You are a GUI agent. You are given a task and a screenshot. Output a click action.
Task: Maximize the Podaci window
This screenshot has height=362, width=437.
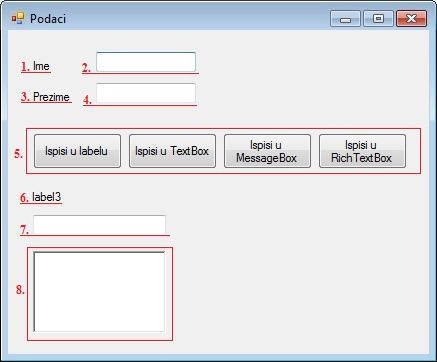(x=378, y=19)
